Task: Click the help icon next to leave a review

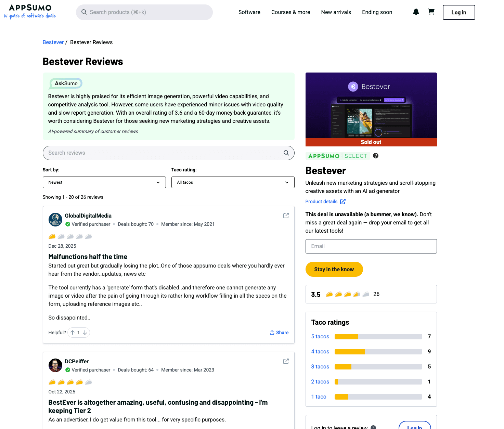Action: (373, 427)
